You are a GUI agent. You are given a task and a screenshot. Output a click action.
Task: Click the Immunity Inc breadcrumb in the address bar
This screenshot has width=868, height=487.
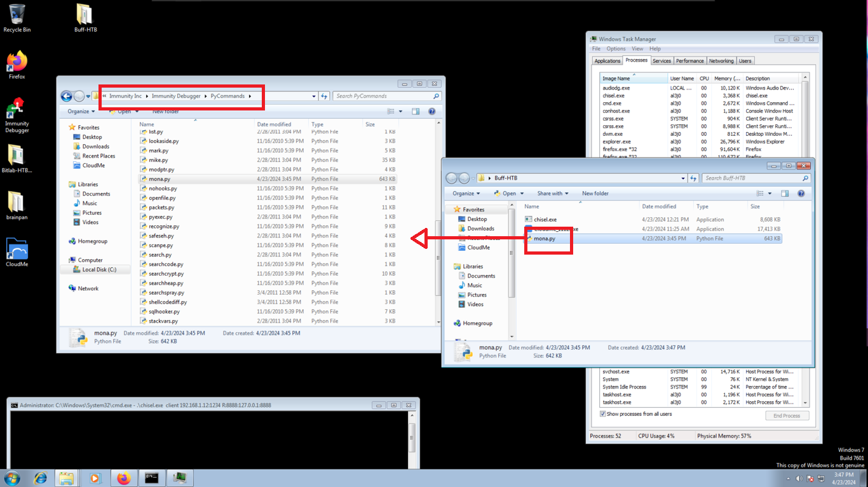pyautogui.click(x=125, y=97)
